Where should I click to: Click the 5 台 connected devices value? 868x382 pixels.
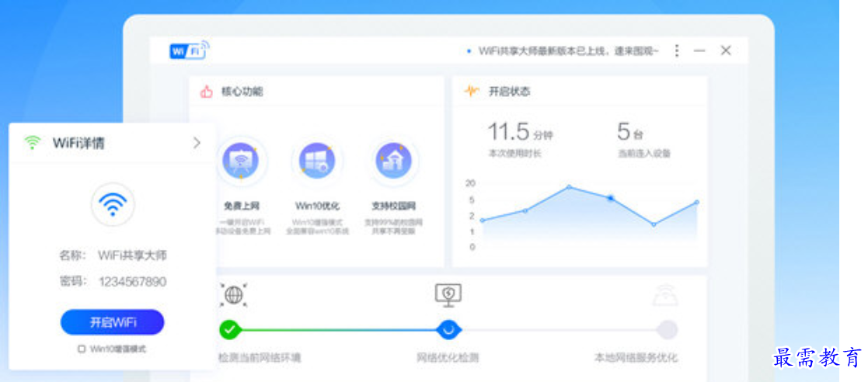coord(630,132)
